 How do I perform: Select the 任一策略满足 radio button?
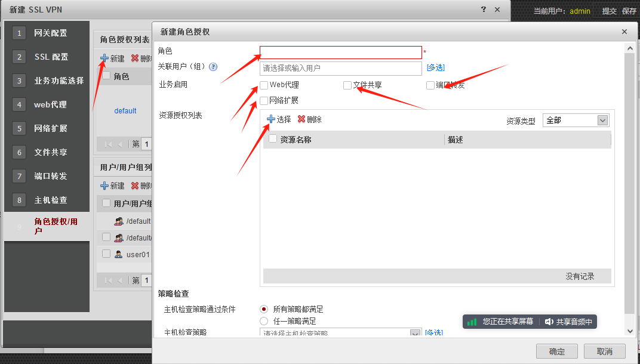[x=264, y=321]
